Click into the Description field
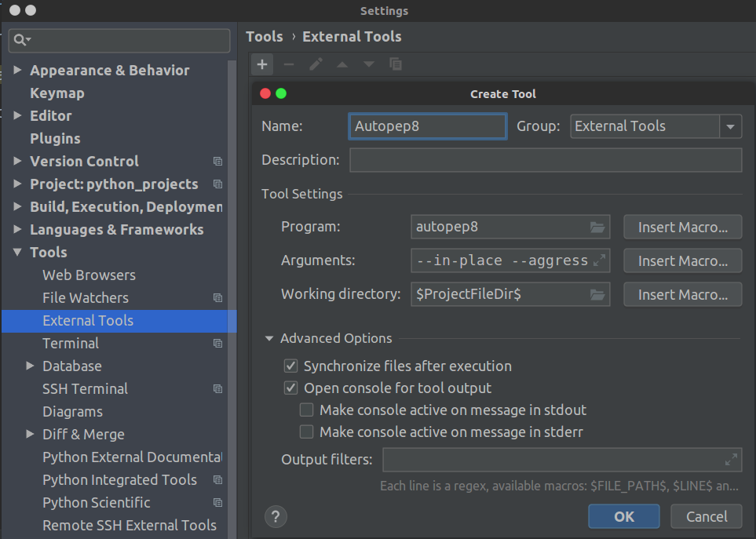The image size is (756, 539). point(546,160)
